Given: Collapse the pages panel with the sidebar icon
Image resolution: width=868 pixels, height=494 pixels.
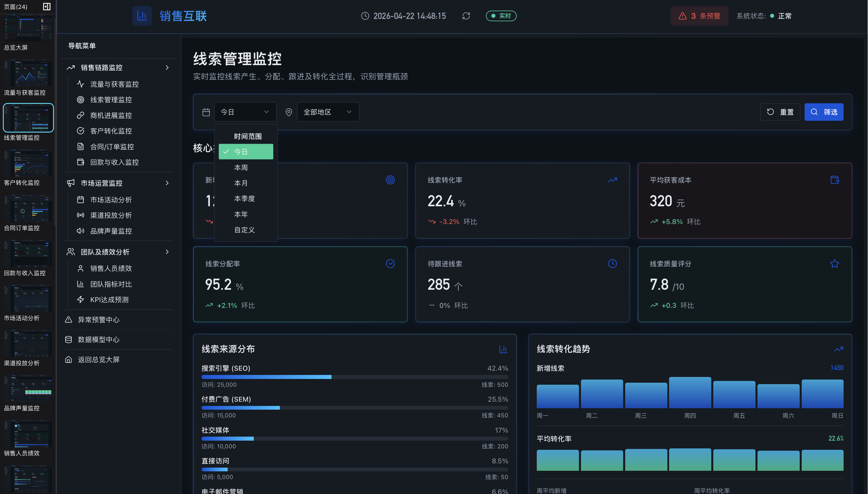Looking at the screenshot, I should pos(47,6).
